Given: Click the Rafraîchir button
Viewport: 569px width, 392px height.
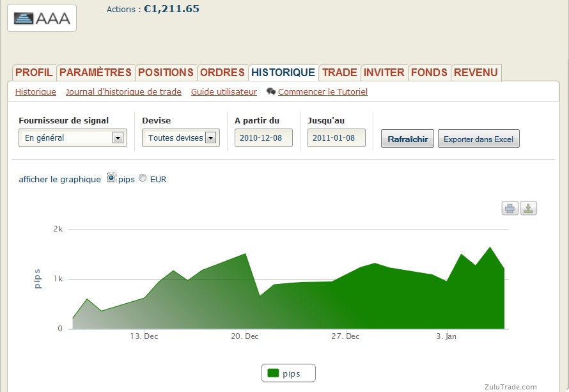Looking at the screenshot, I should click(407, 139).
